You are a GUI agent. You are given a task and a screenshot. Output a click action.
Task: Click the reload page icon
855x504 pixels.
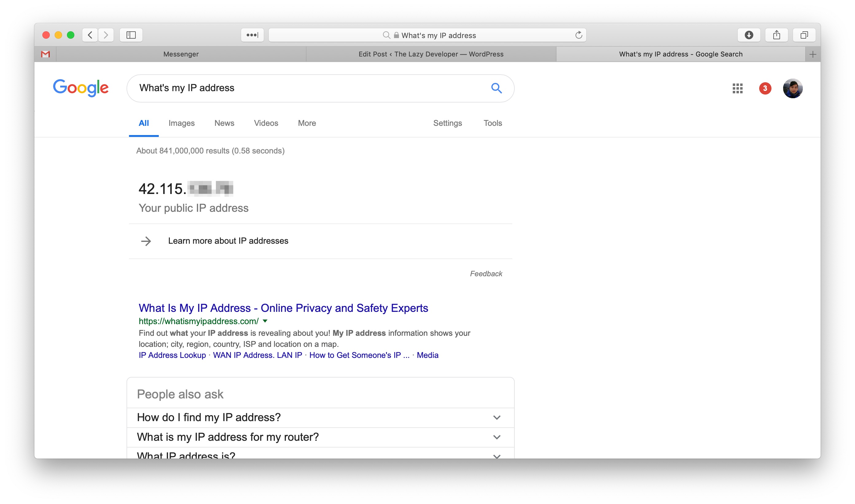coord(578,35)
